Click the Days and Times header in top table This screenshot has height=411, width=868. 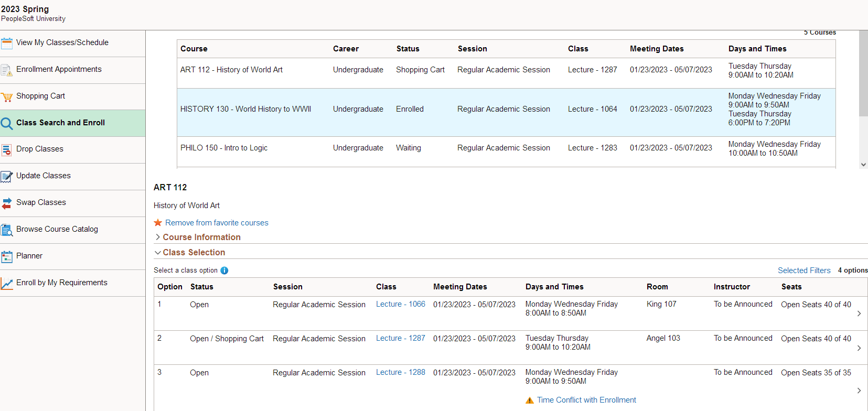point(757,49)
